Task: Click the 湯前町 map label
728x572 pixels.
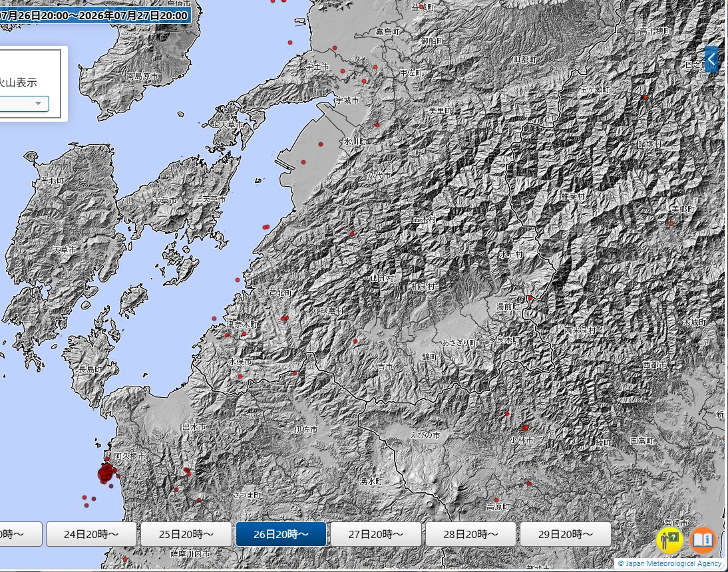Action: click(508, 306)
